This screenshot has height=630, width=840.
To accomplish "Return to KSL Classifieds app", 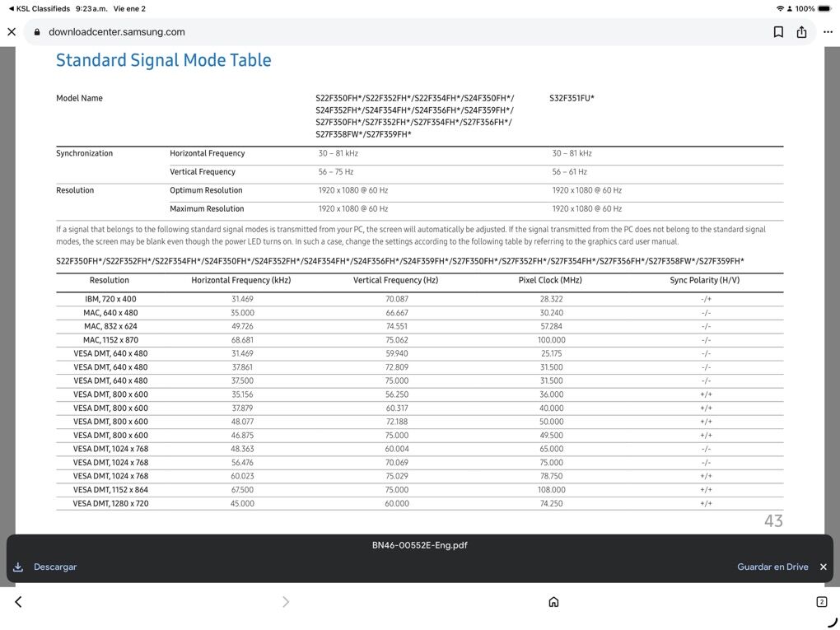I will tap(37, 8).
